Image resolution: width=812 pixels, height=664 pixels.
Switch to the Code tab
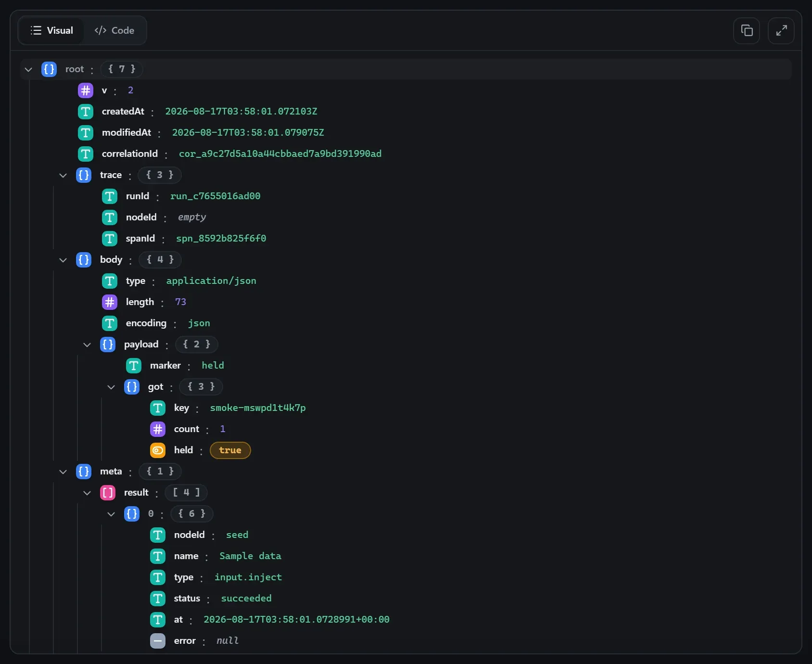[114, 30]
